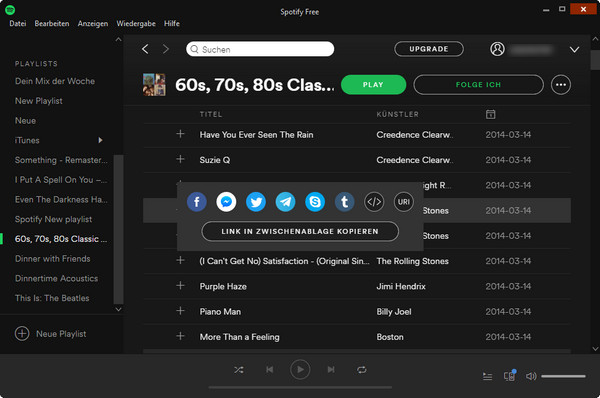600x398 pixels.
Task: Share via Twitter icon
Action: 256,202
